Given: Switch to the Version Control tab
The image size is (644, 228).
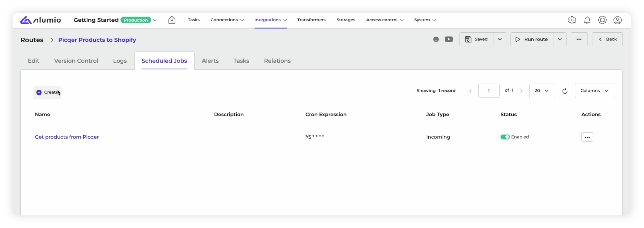Looking at the screenshot, I should pyautogui.click(x=76, y=61).
